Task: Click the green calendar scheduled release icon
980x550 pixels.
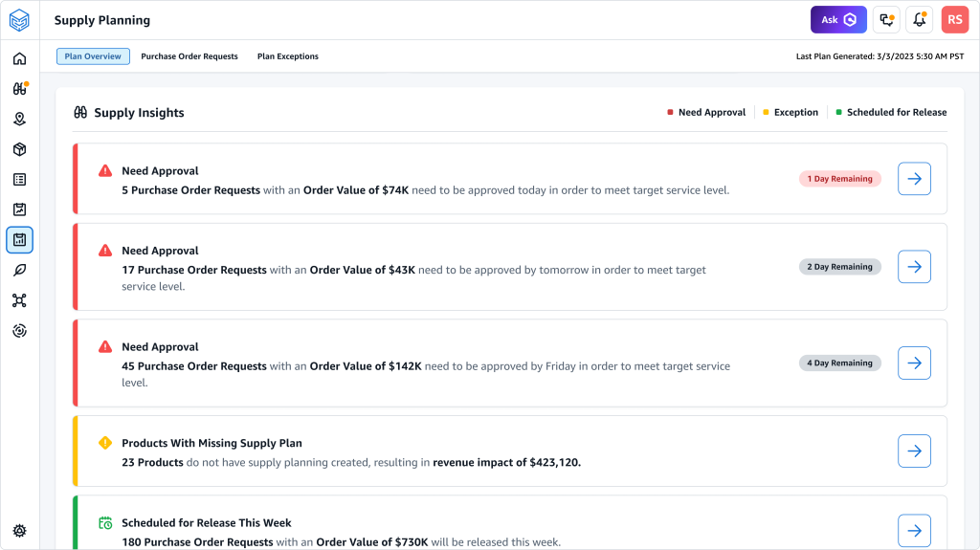Action: coord(105,523)
